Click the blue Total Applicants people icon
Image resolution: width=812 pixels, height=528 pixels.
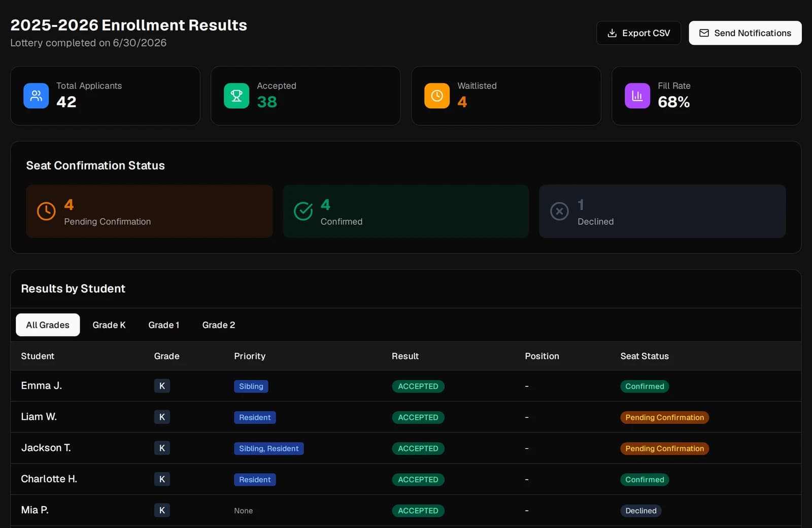tap(36, 96)
